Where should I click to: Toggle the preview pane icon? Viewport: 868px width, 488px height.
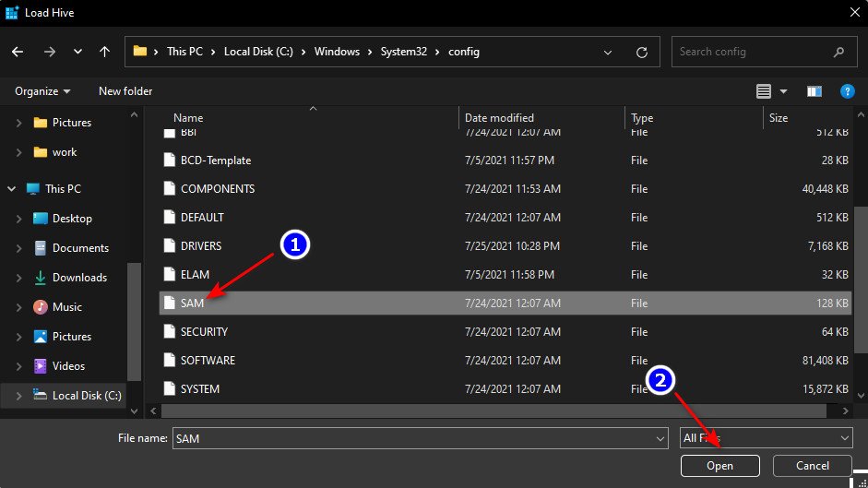(814, 91)
